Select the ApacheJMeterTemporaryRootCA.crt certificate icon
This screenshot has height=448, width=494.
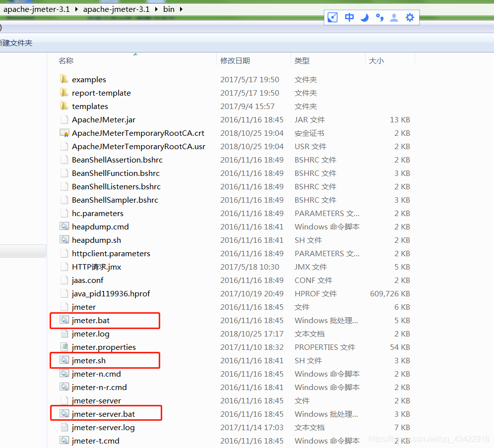(x=64, y=133)
